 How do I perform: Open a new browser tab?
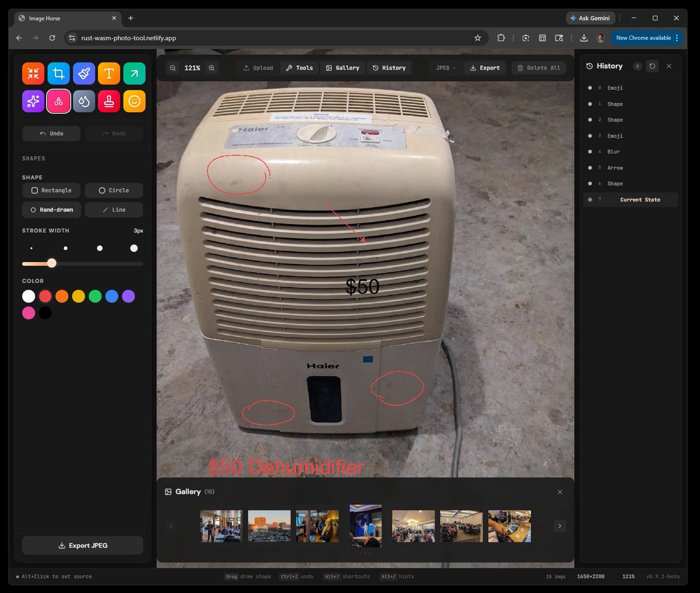point(131,18)
